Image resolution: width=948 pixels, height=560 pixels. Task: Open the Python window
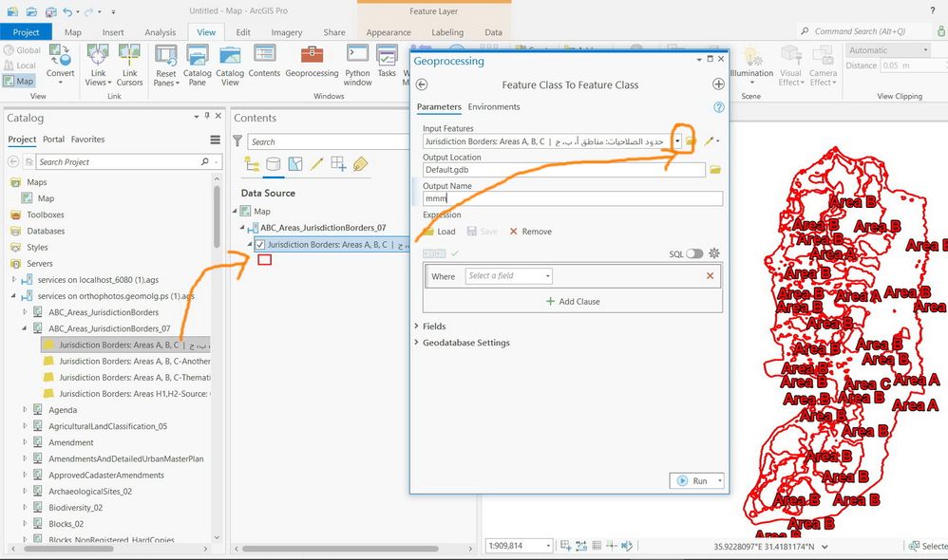357,65
